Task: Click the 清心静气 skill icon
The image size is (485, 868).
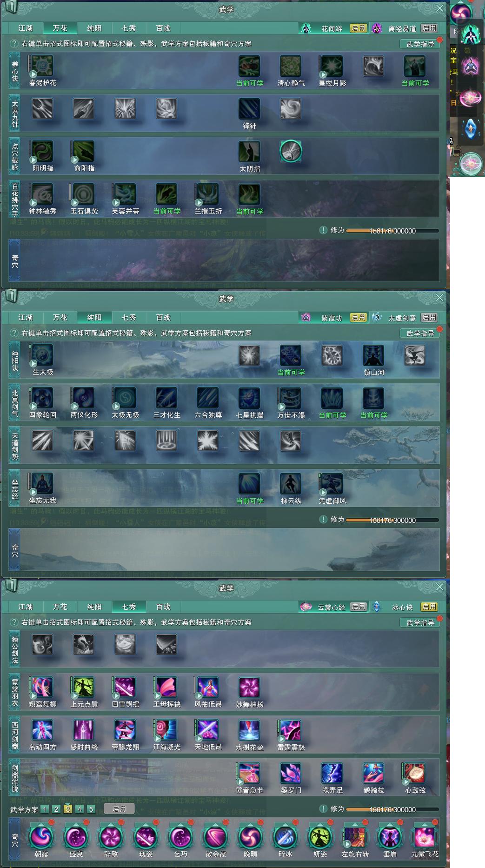Action: (x=291, y=66)
